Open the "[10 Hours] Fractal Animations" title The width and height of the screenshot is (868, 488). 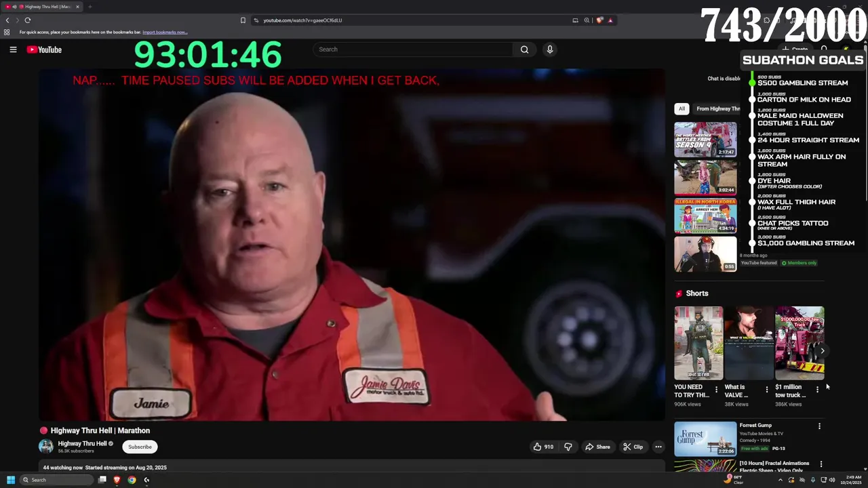[x=774, y=466]
